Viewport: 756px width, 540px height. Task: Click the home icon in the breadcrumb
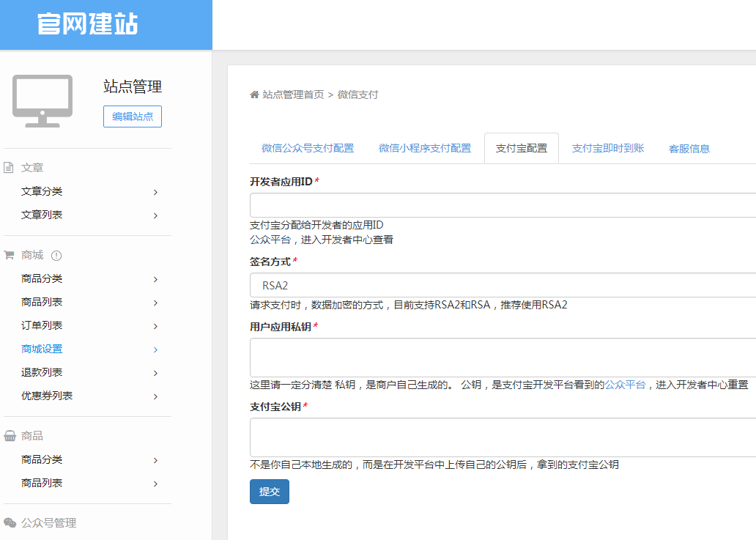[x=253, y=95]
